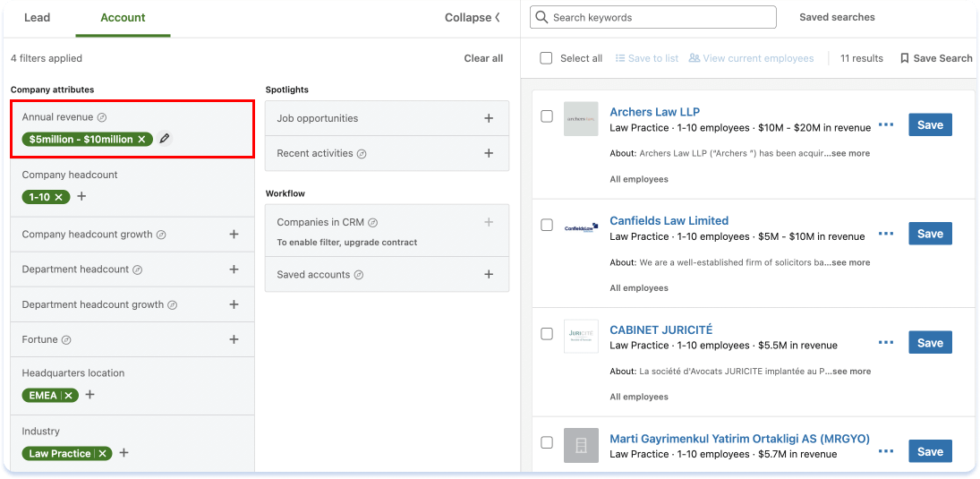980x479 pixels.
Task: Expand see more for CABINET JURICITÉ about
Action: click(x=851, y=371)
